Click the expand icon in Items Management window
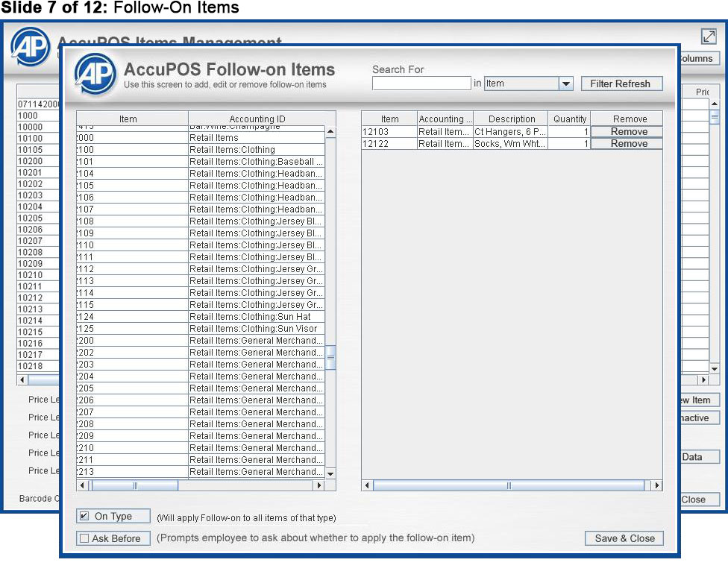This screenshot has width=728, height=583. coord(709,37)
